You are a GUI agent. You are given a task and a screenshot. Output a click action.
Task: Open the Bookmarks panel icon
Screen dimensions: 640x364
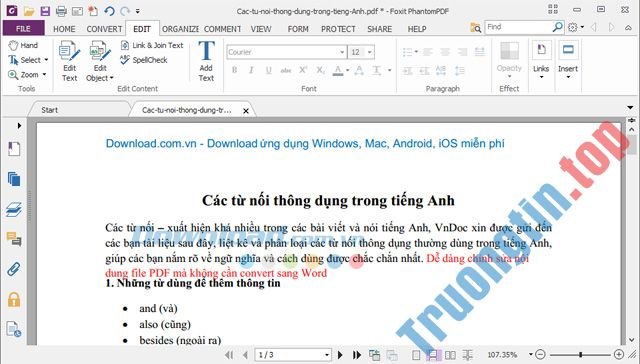coord(13,149)
